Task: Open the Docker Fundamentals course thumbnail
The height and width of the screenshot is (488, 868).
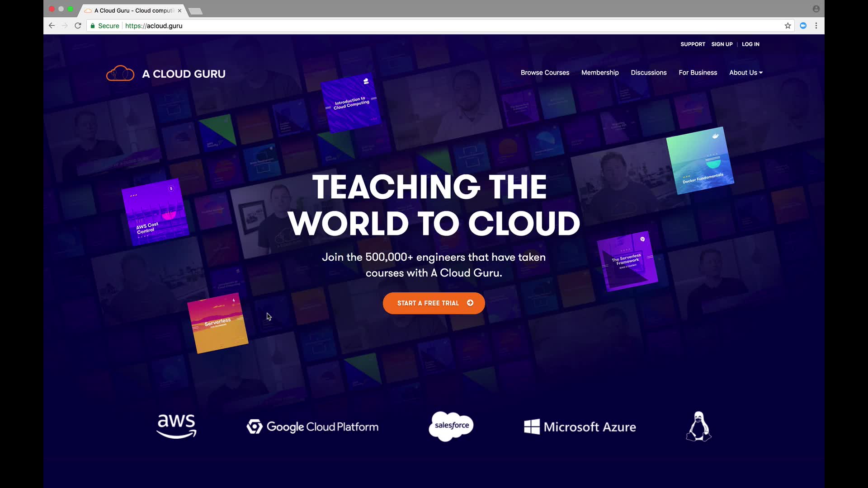Action: 700,160
